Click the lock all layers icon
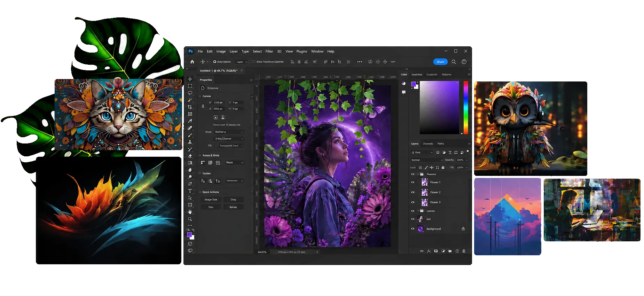 [443, 168]
